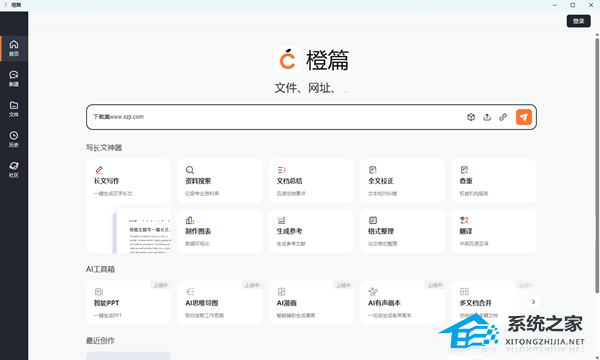Image resolution: width=600 pixels, height=360 pixels.
Task: Open the 文库 folder sidebar icon
Action: 14,109
